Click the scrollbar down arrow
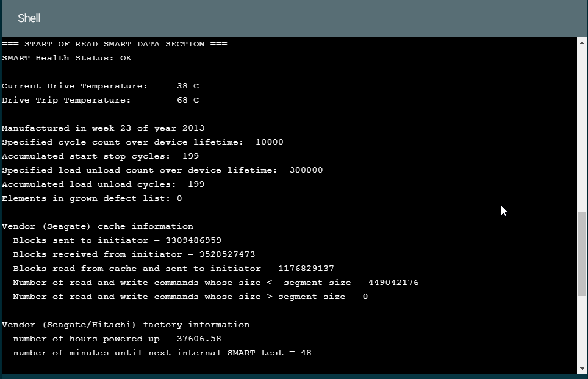The image size is (588, 379). [x=582, y=369]
